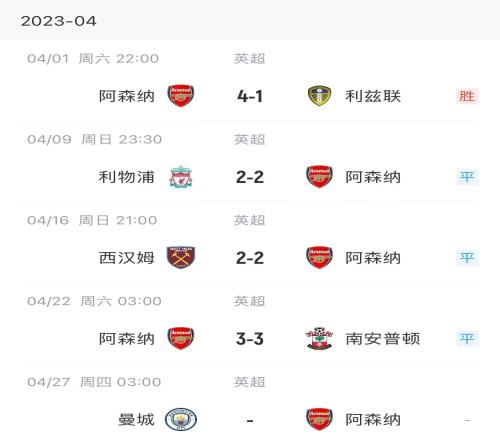Click team name 曼城

pos(136,419)
